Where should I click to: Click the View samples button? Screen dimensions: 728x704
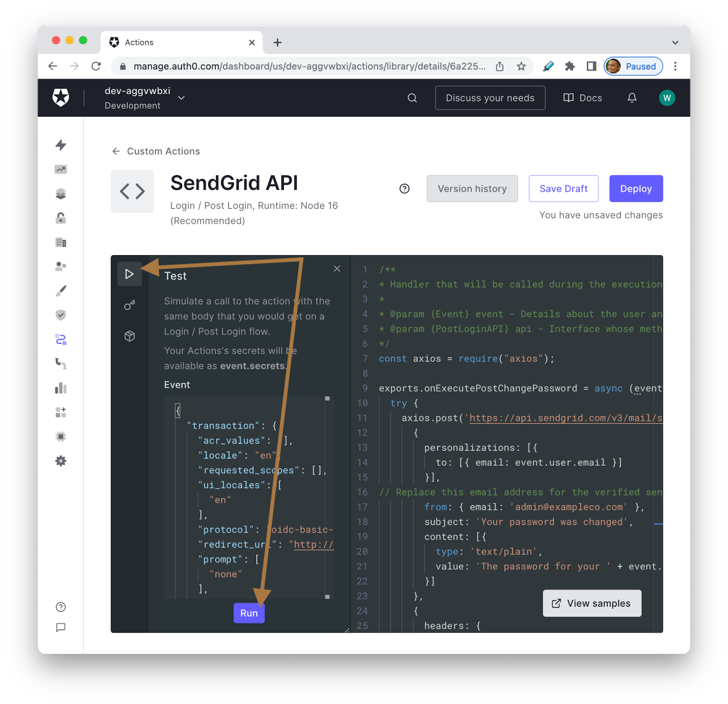[x=592, y=603]
